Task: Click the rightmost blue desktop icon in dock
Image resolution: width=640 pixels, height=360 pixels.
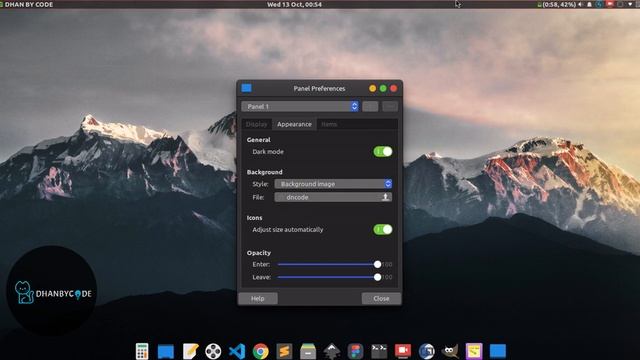Action: 498,351
